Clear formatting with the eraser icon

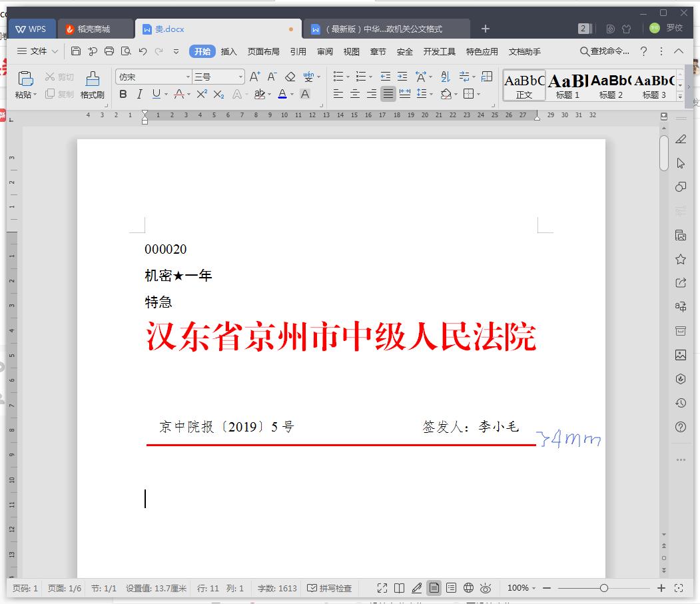point(290,76)
